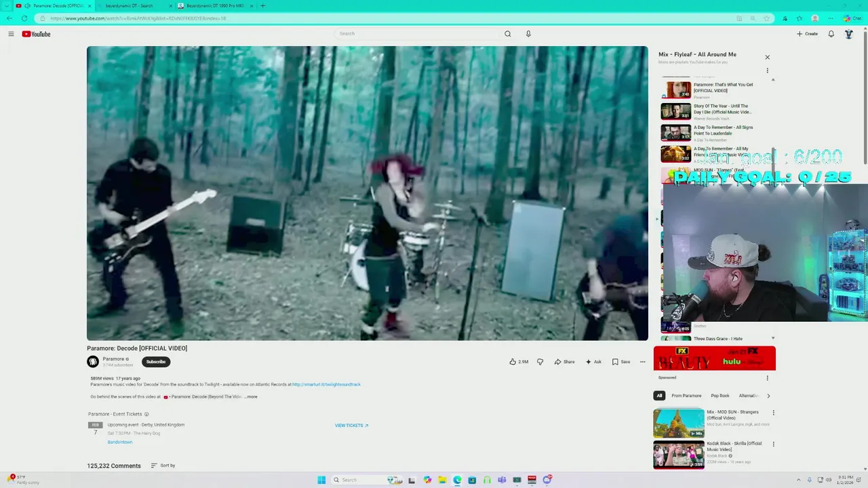This screenshot has height=488, width=868.
Task: Open the Hulu FX Beauty sponsored banner
Action: [715, 359]
